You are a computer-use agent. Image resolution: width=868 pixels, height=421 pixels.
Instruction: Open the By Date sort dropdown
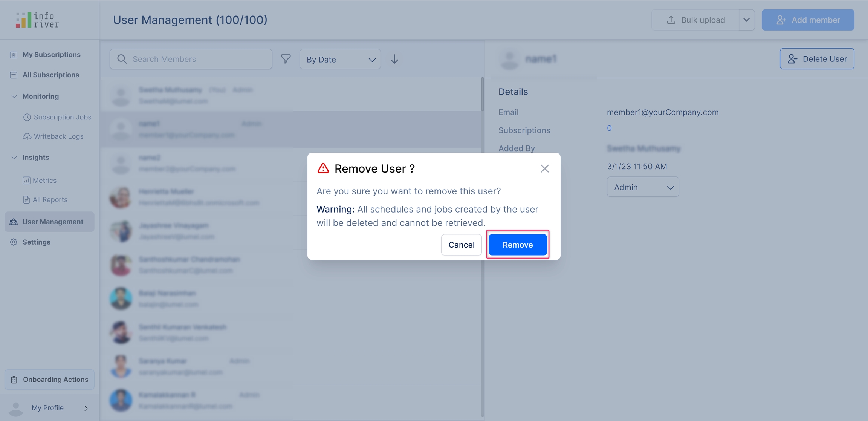340,59
